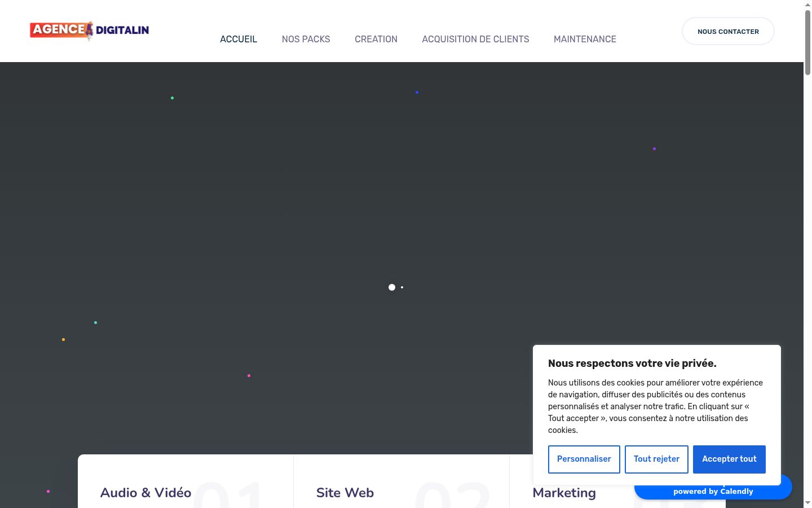
Task: Click the page vertical scrollbar thumb
Action: click(807, 41)
